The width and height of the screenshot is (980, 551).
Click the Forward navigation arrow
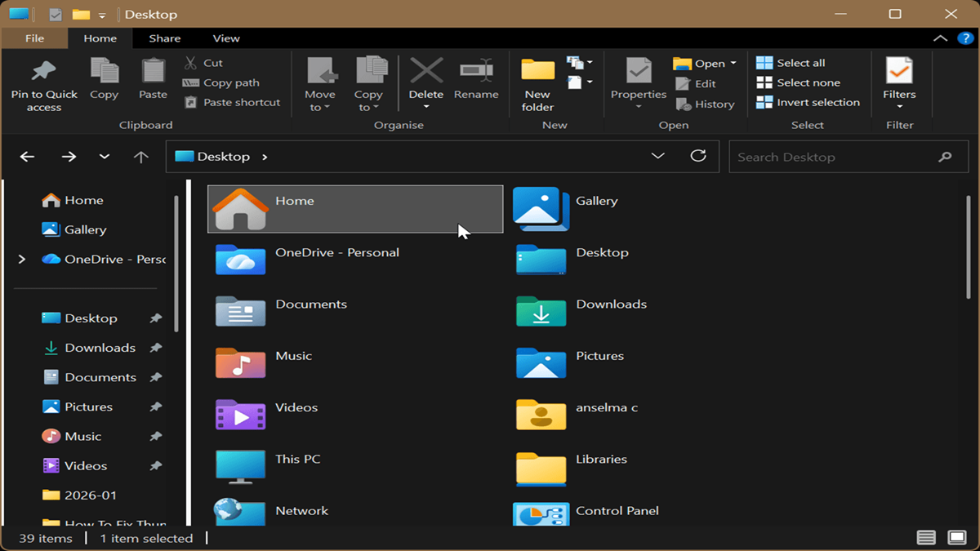point(69,157)
